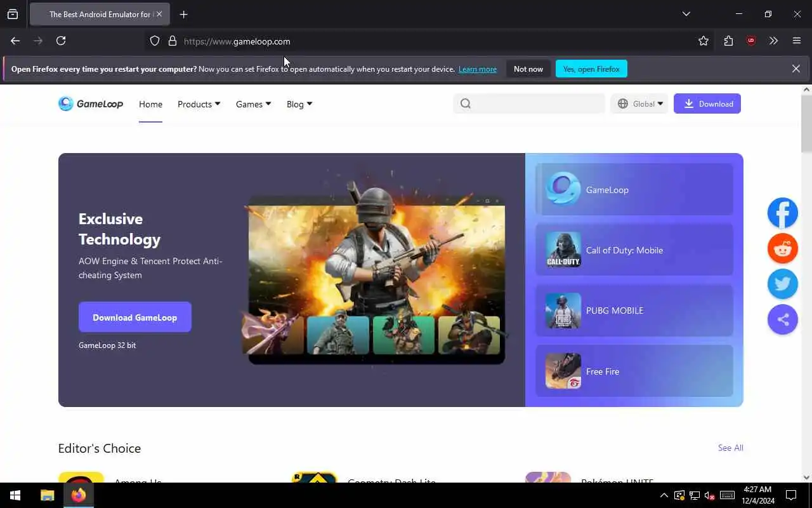The image size is (812, 508).
Task: Click See All for Editor's Choice
Action: pos(730,448)
